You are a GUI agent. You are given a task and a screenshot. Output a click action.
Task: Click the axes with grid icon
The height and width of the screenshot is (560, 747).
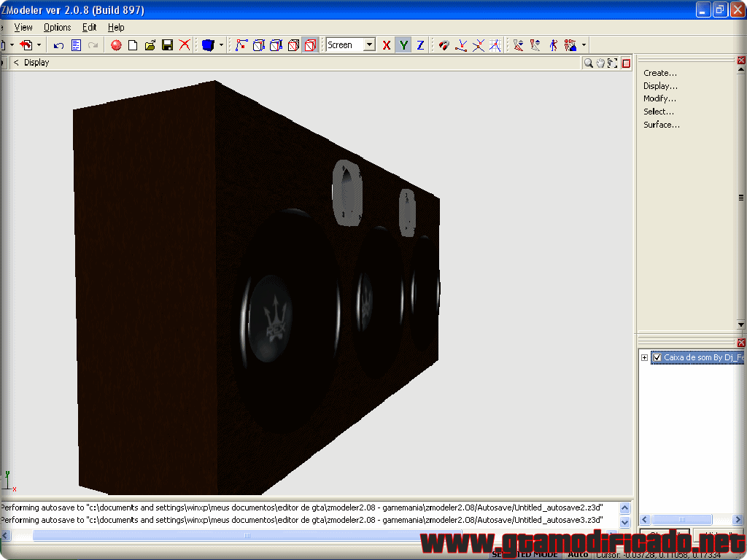495,45
